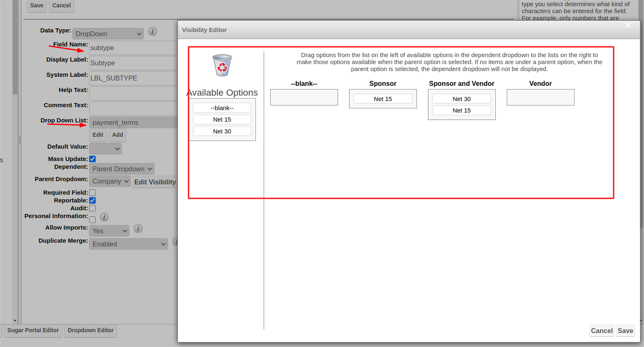644x347 pixels.
Task: Click the info icon beside Allow Imports
Action: pyautogui.click(x=138, y=229)
